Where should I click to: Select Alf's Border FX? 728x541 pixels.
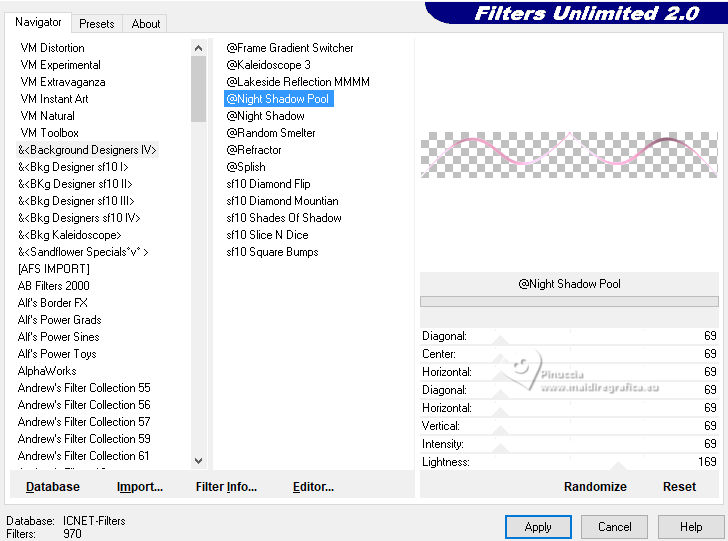coord(52,303)
